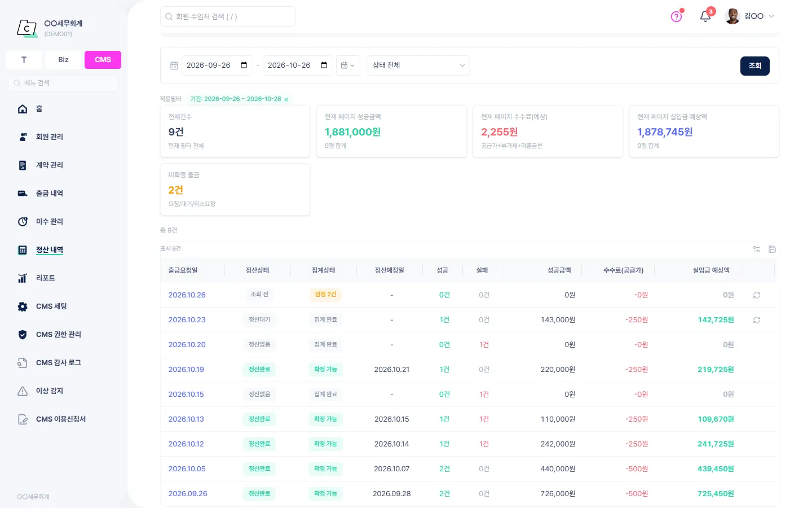Open the notifications bell
Viewport: 812px width, 508px height.
pos(705,16)
